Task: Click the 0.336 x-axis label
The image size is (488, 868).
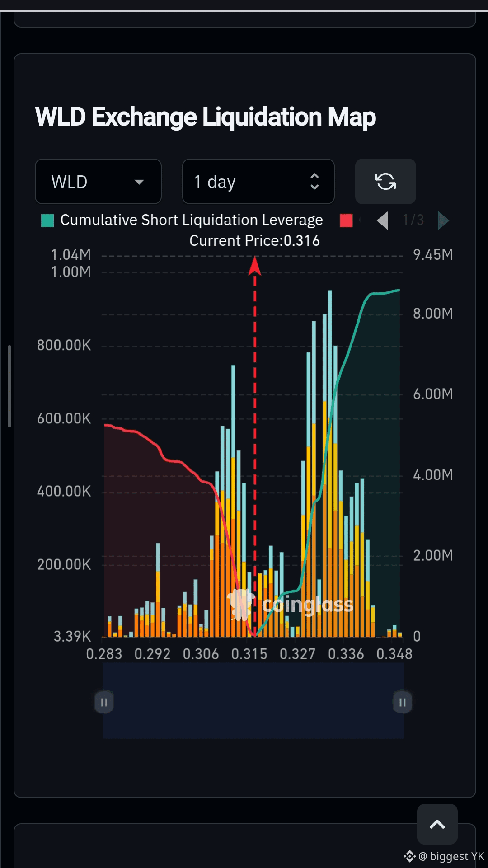Action: (x=346, y=654)
